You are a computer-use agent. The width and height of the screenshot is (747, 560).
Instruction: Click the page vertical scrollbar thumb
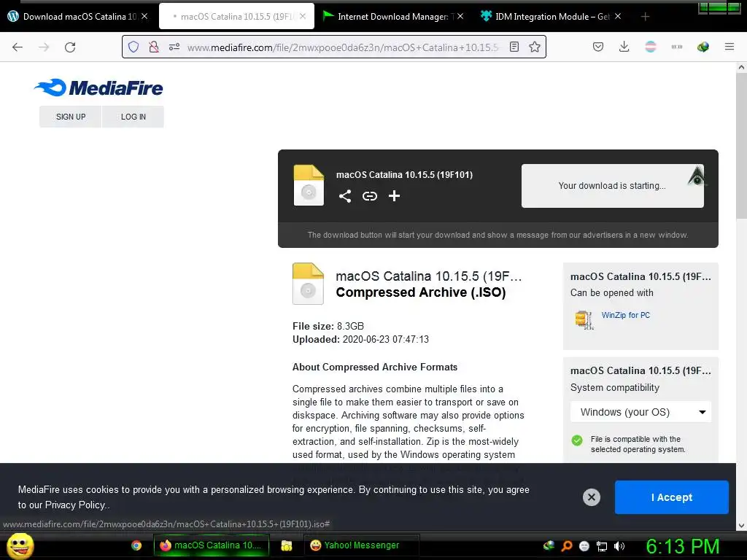pos(741,147)
